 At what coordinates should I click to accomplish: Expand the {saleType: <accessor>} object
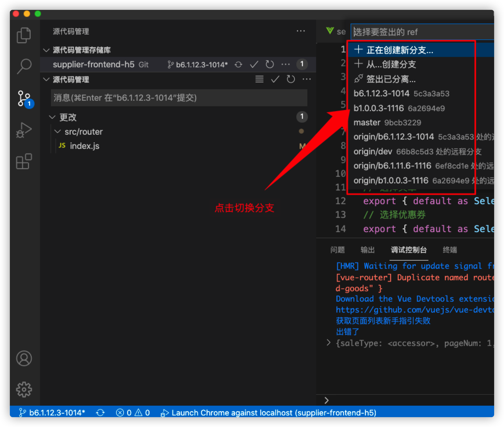pyautogui.click(x=328, y=343)
